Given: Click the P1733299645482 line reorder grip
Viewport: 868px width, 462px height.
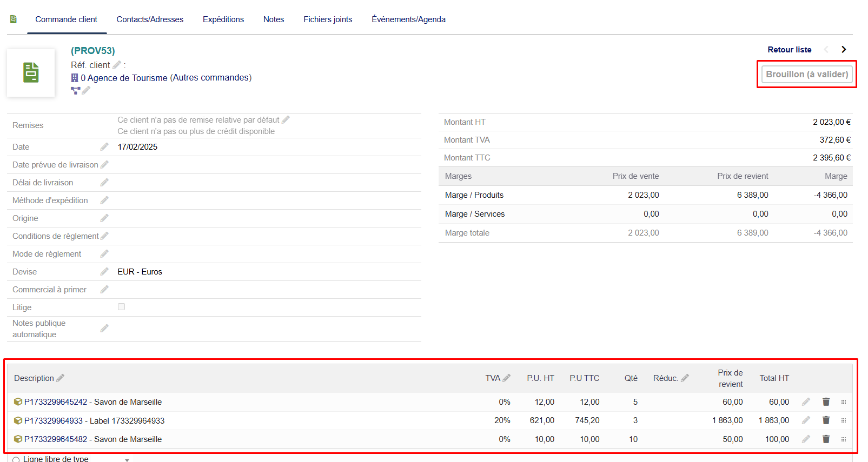Looking at the screenshot, I should pos(844,439).
